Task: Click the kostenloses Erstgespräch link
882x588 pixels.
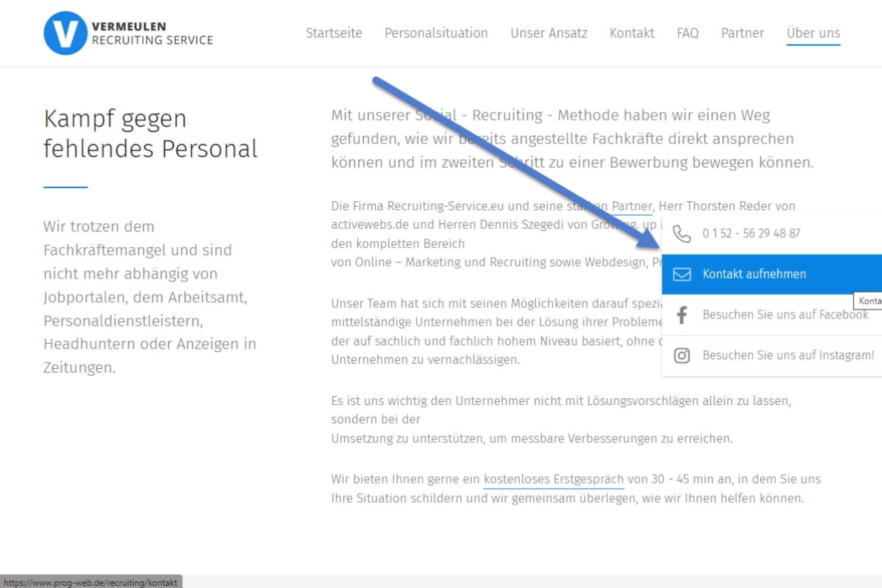Action: (553, 479)
